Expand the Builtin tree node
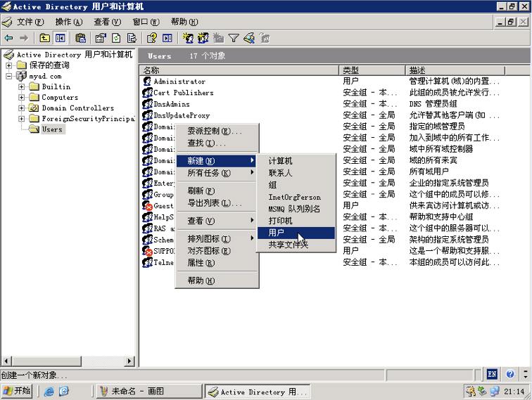The image size is (532, 400). [21, 86]
